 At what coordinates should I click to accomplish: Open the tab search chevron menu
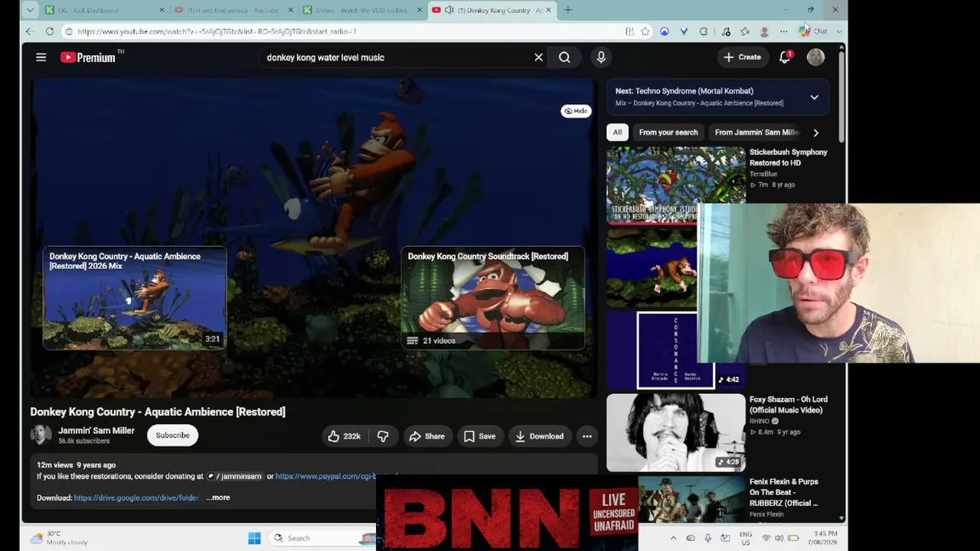pyautogui.click(x=30, y=10)
